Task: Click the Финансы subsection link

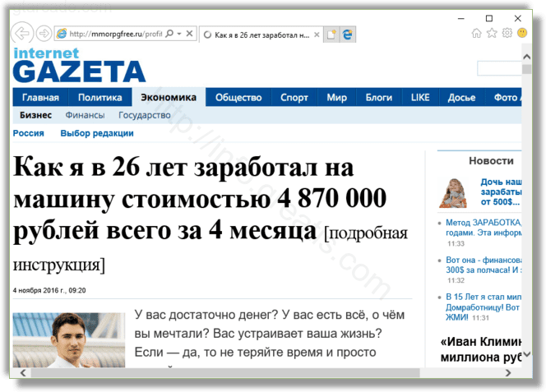Action: (x=85, y=115)
